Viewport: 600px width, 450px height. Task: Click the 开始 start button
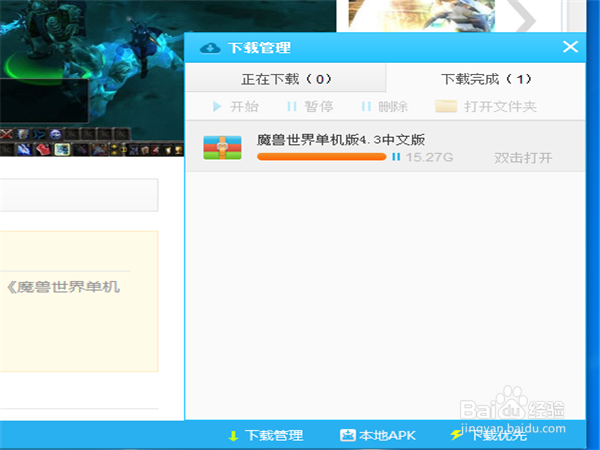tap(235, 106)
